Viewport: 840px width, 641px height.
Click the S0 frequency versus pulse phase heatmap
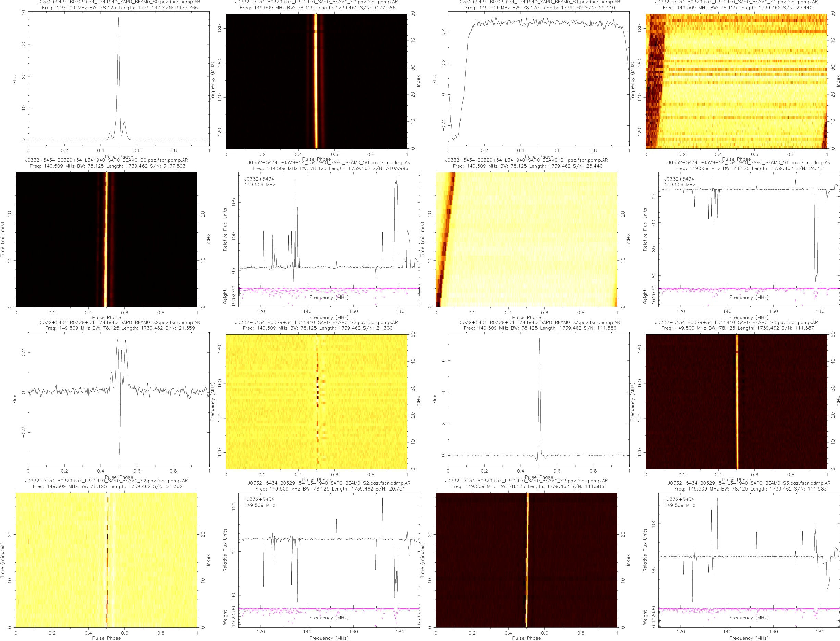pos(316,81)
